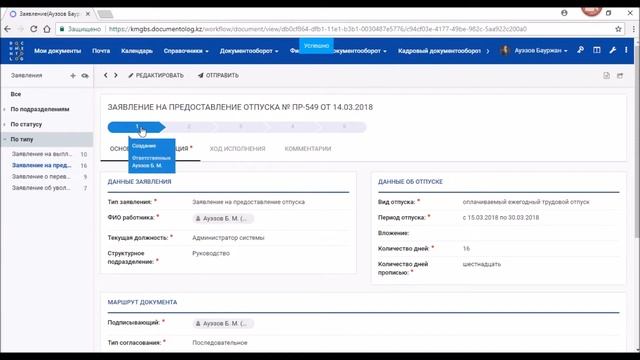Click the Заявления sidebar heading
Image resolution: width=640 pixels, height=360 pixels.
[x=27, y=76]
